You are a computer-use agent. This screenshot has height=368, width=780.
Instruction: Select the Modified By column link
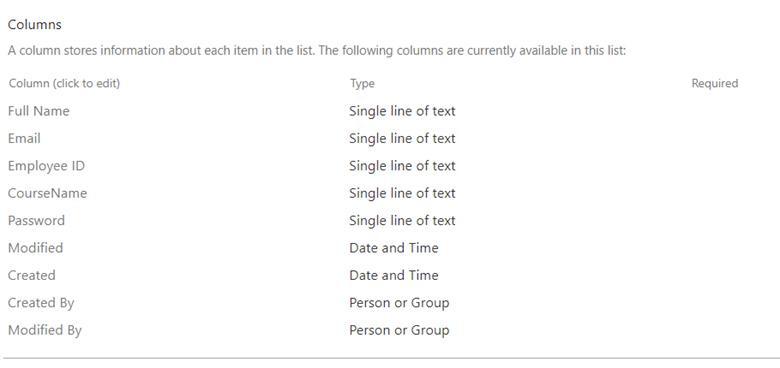coord(45,330)
